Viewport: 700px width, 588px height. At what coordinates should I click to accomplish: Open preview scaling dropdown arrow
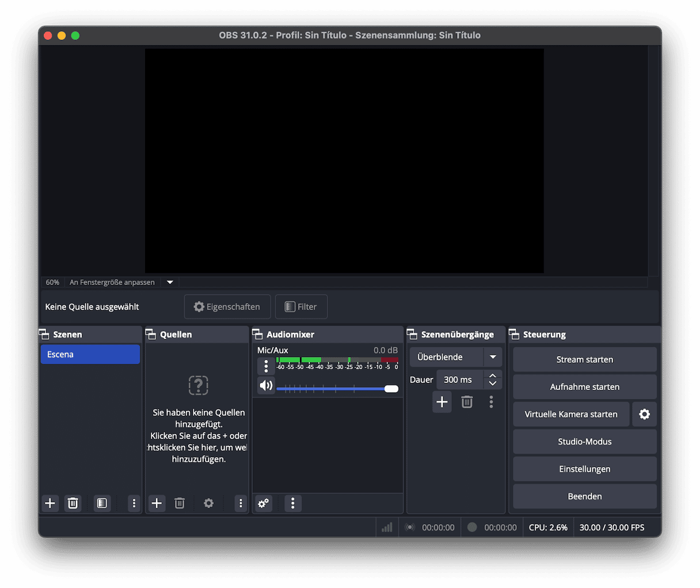coord(170,282)
